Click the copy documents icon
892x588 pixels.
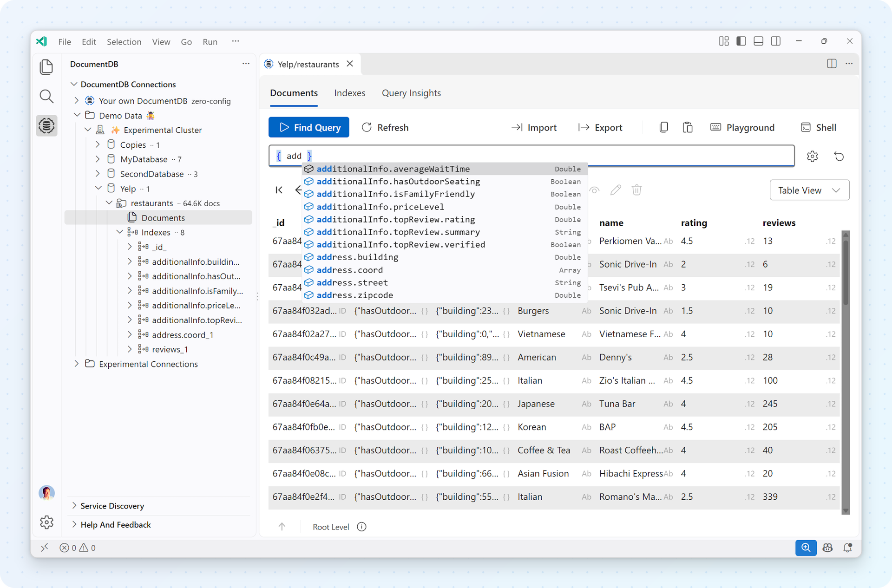[664, 127]
